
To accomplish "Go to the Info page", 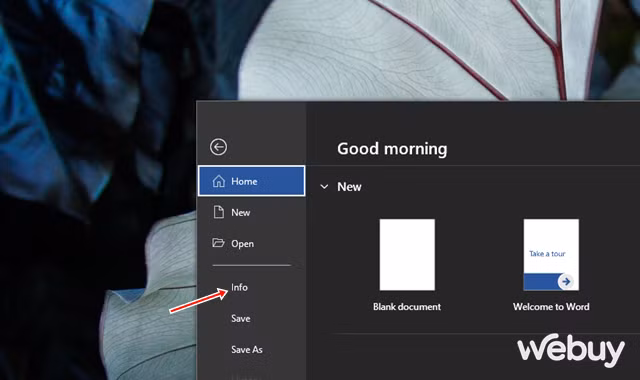I will [x=239, y=287].
